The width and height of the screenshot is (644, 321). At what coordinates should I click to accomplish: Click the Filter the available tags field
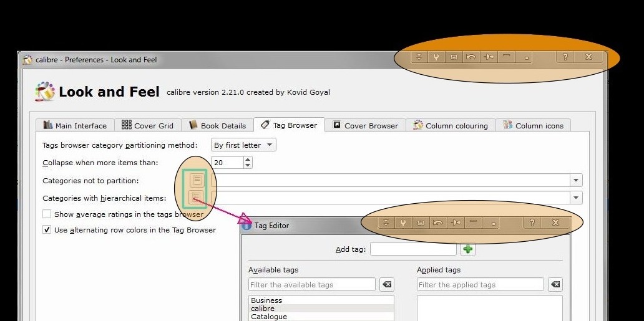point(312,284)
